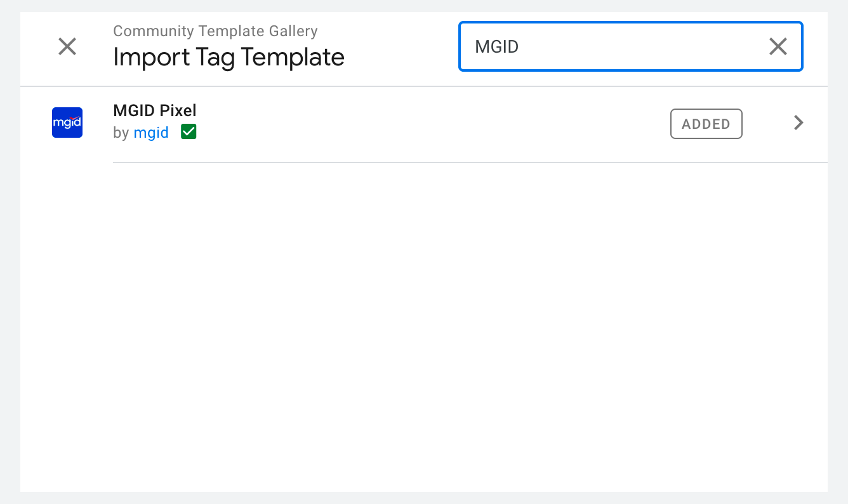
Task: Click blank space between ADDED and chevron
Action: pyautogui.click(x=767, y=124)
